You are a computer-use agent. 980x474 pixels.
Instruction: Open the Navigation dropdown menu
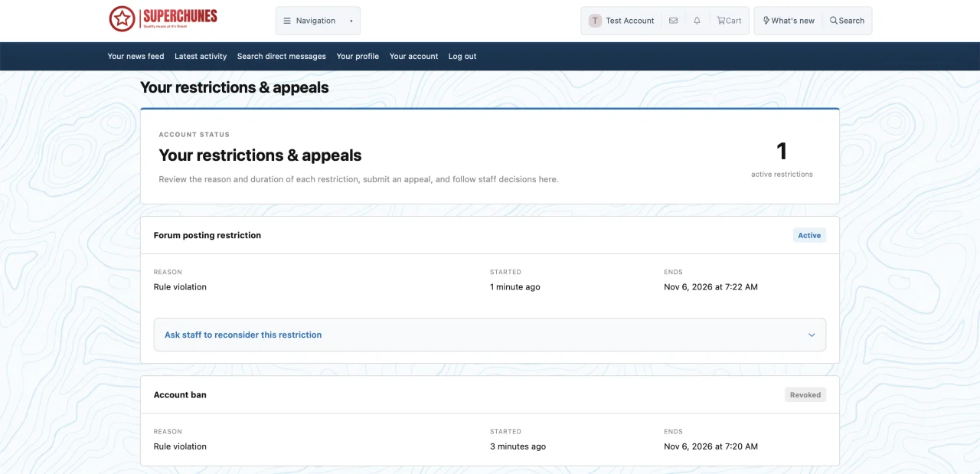click(x=318, y=21)
